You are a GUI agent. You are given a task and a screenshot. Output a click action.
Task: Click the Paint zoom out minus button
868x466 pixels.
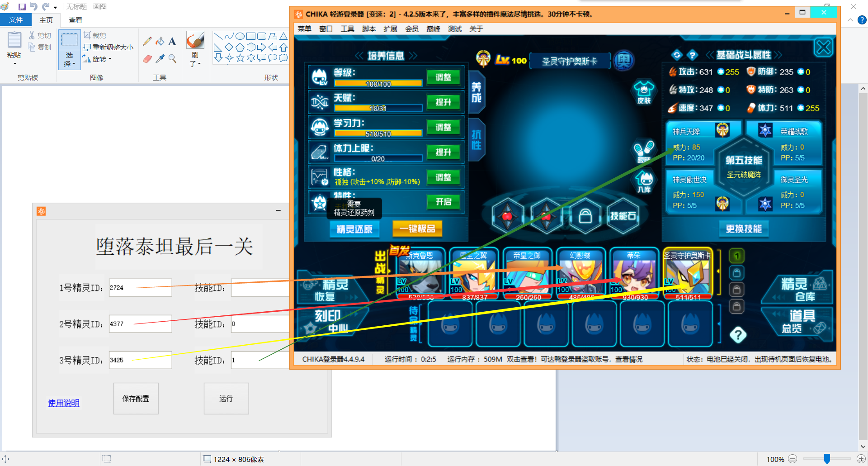(x=793, y=459)
